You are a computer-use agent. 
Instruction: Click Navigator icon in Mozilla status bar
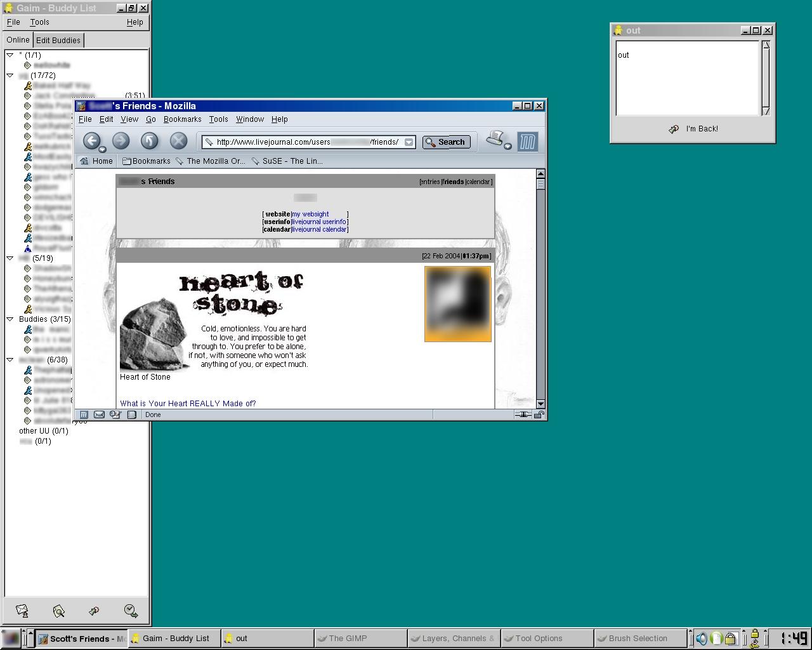coord(84,415)
